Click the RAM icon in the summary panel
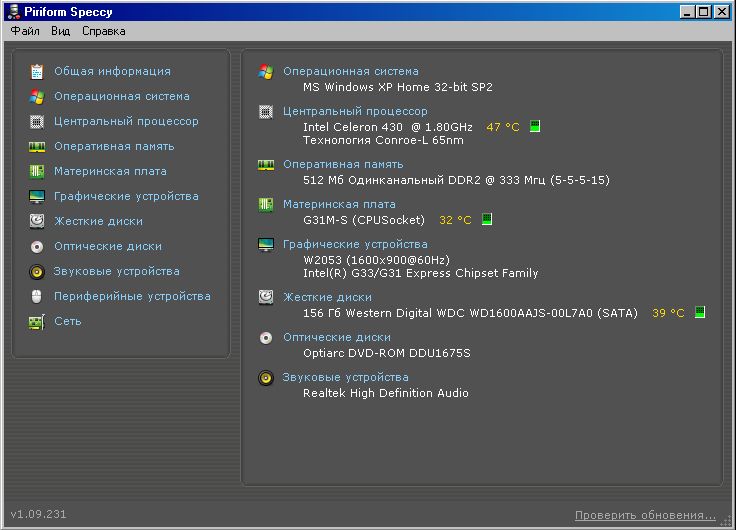This screenshot has height=530, width=736. 266,165
